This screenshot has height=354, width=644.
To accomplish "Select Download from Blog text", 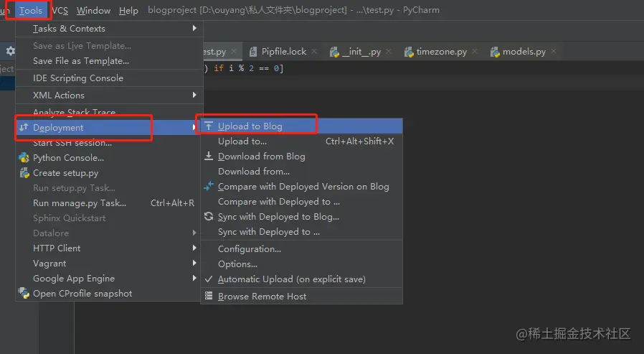I will [x=262, y=156].
